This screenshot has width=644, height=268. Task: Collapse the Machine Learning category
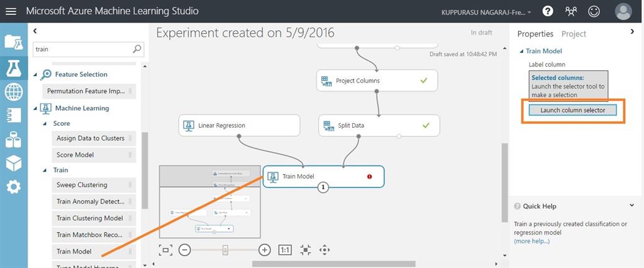click(x=35, y=108)
